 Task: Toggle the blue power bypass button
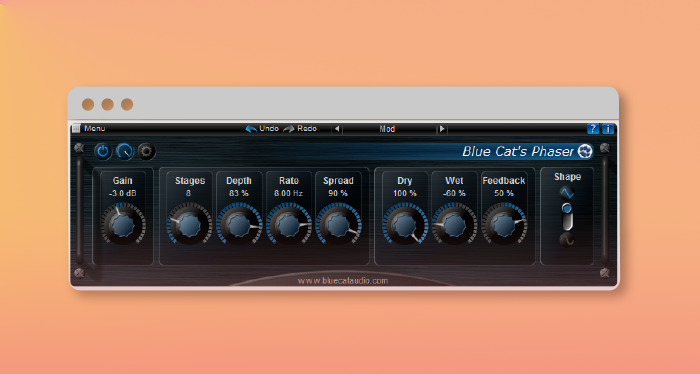[103, 152]
